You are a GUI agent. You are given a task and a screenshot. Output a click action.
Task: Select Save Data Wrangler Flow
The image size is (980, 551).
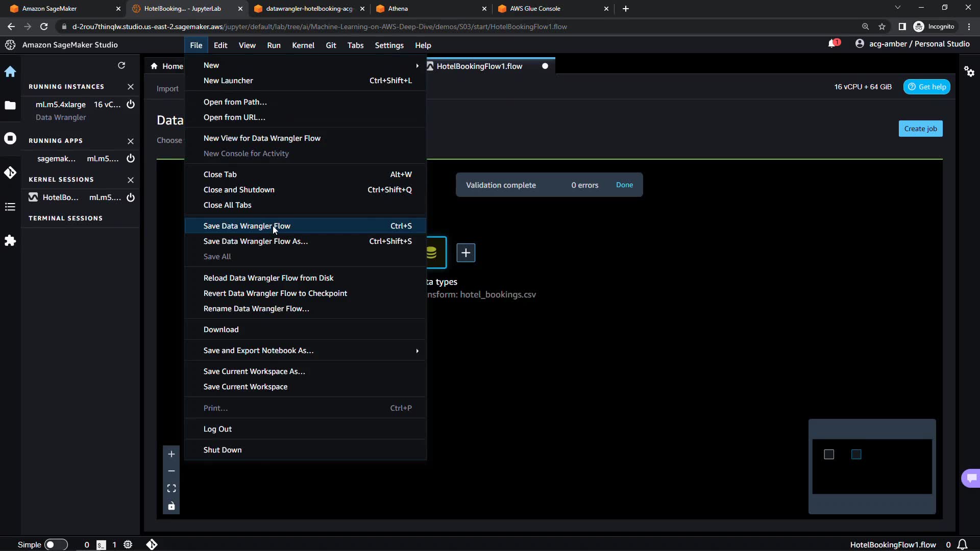click(247, 226)
